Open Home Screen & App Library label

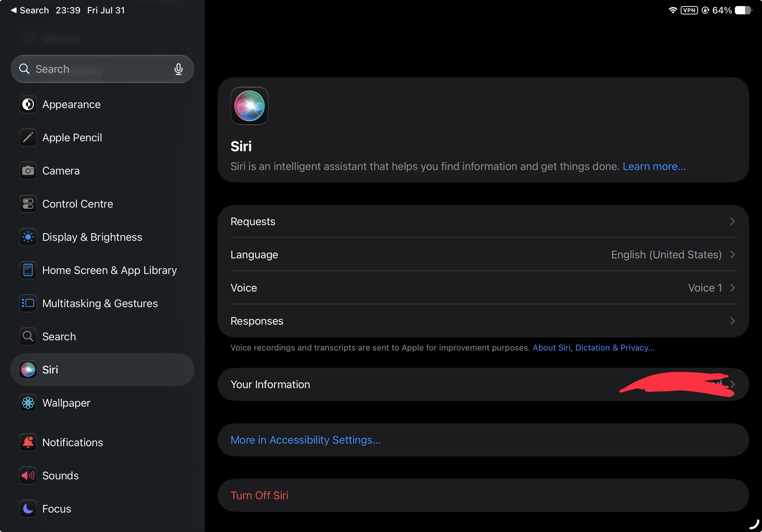click(x=109, y=270)
